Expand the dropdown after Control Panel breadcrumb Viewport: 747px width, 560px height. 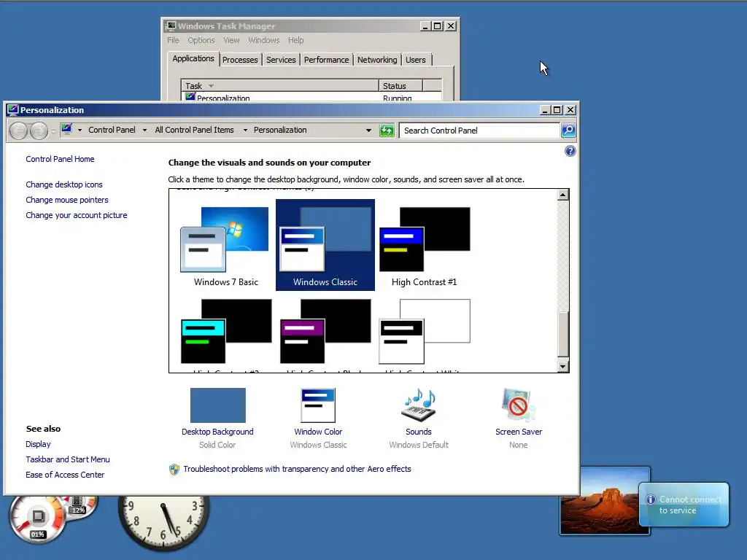(x=144, y=130)
